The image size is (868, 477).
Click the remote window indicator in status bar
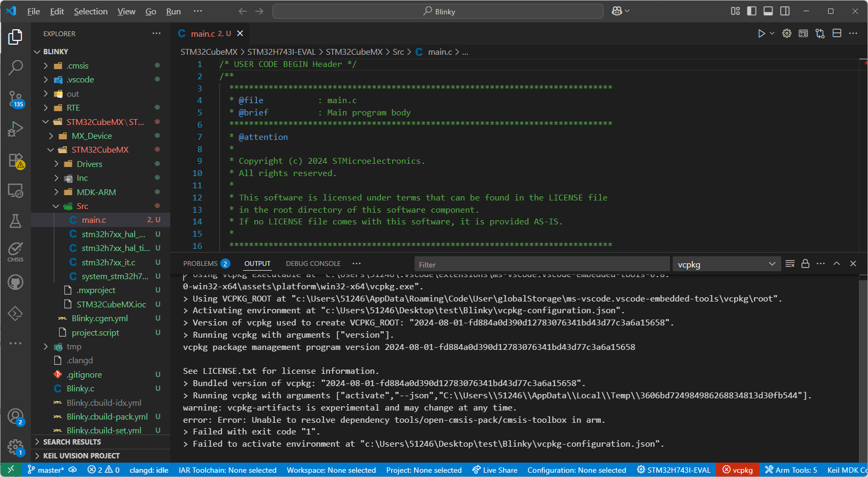click(11, 470)
